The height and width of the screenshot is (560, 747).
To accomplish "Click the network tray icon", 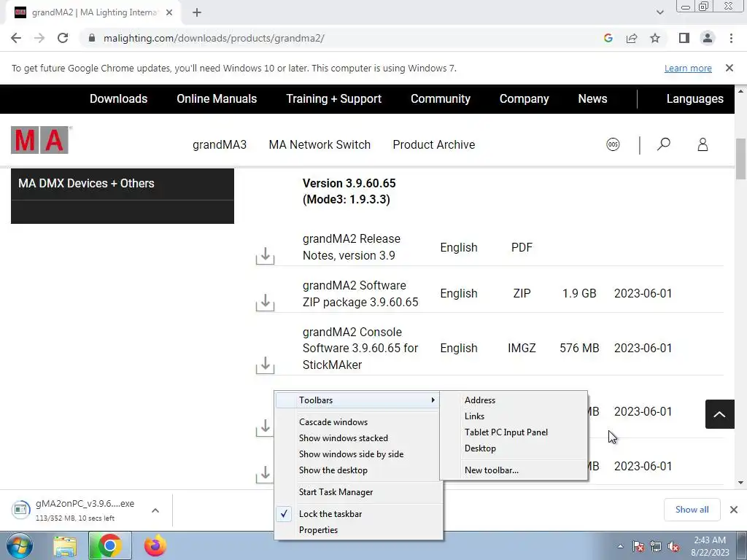I will pyautogui.click(x=656, y=547).
